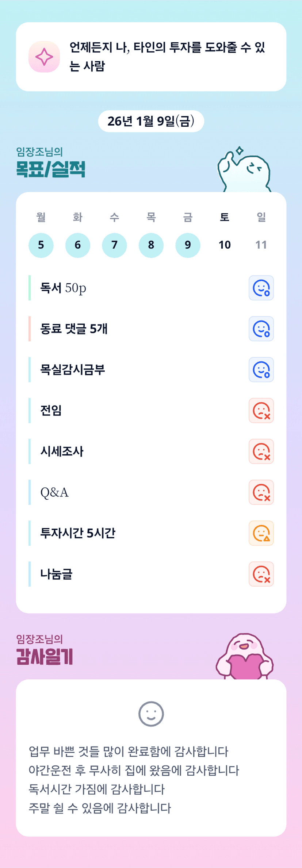Click the gratitude diary text entry
The width and height of the screenshot is (302, 868).
[x=134, y=780]
